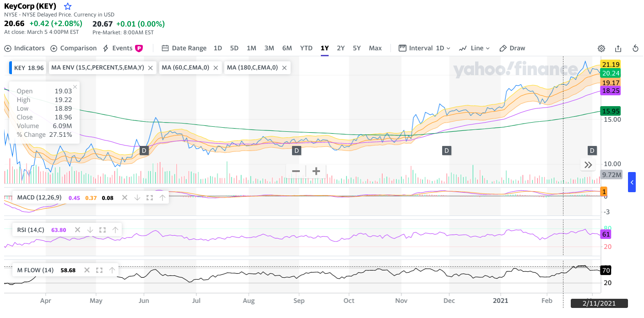Click the RSI (14,C) label
644x318 pixels.
click(x=31, y=230)
